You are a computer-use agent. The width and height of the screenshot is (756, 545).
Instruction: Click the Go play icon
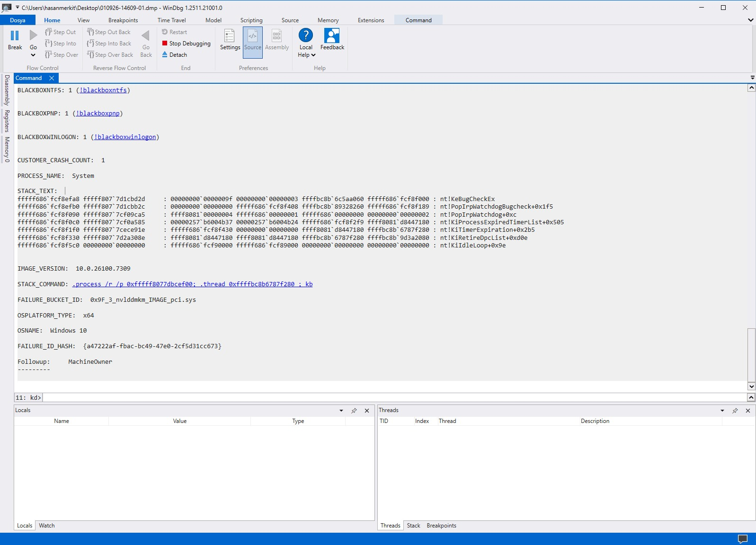pos(33,35)
